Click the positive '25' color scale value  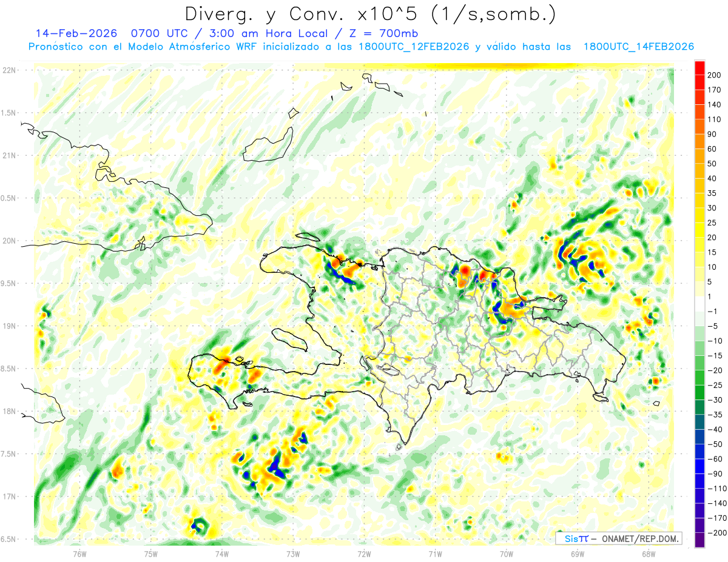pyautogui.click(x=713, y=223)
